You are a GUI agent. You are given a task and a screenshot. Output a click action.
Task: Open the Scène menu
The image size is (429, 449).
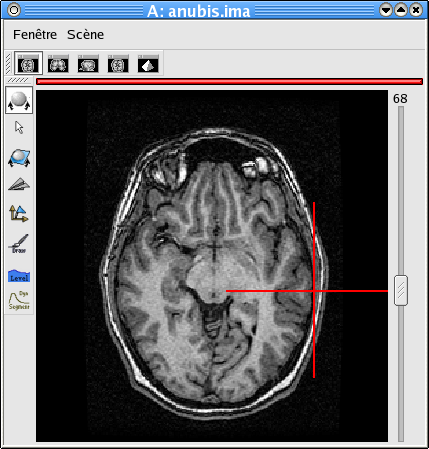[x=85, y=35]
